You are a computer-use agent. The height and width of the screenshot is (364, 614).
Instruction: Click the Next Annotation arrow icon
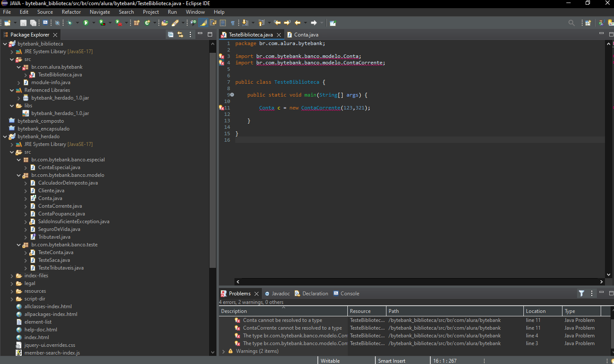[x=245, y=23]
